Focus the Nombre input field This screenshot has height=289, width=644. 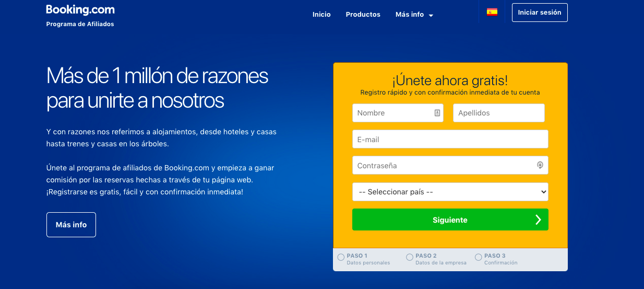[398, 113]
